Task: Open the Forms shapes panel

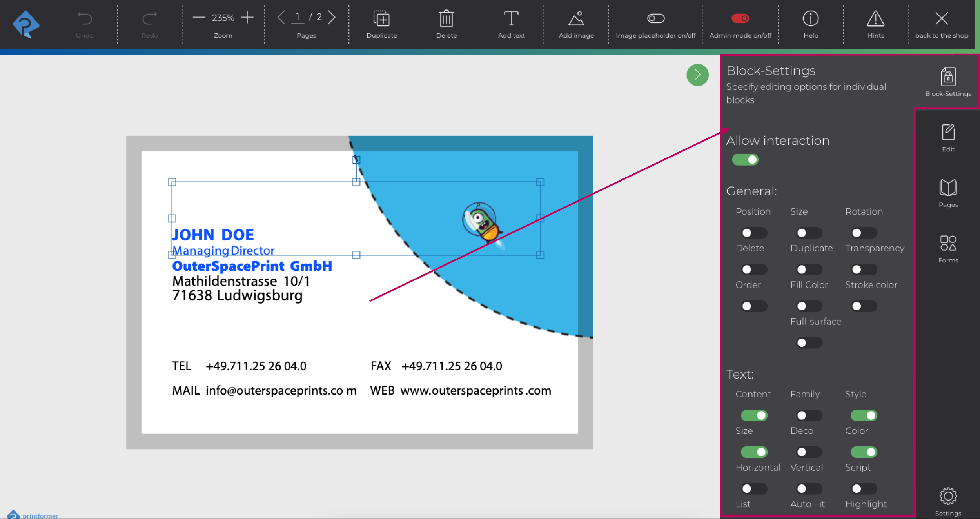Action: pos(947,243)
